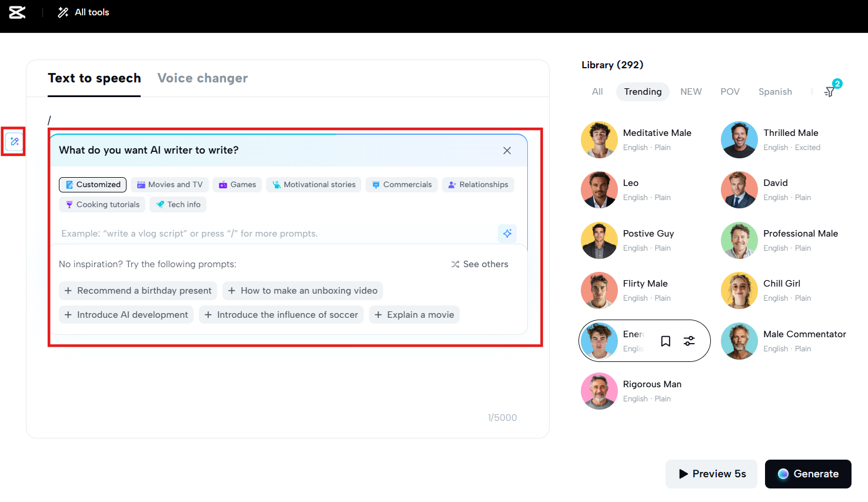
Task: Open voice adjustment sliders icon
Action: pos(689,341)
